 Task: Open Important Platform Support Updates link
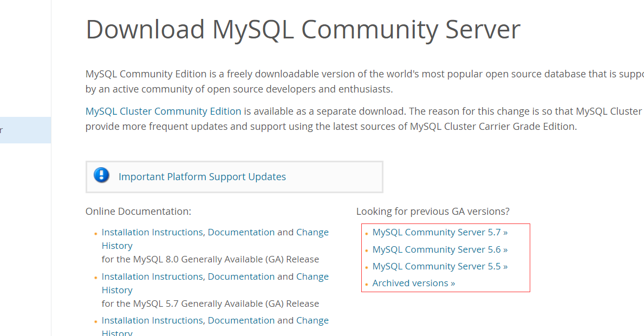point(202,176)
